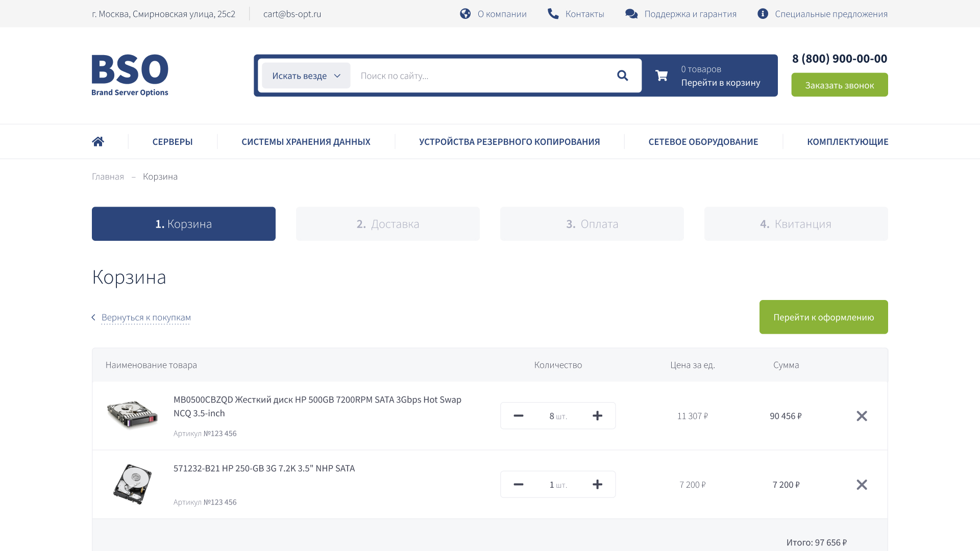Viewport: 980px width, 551px height.
Task: Open the СЕРВЕРЫ menu
Action: click(173, 141)
